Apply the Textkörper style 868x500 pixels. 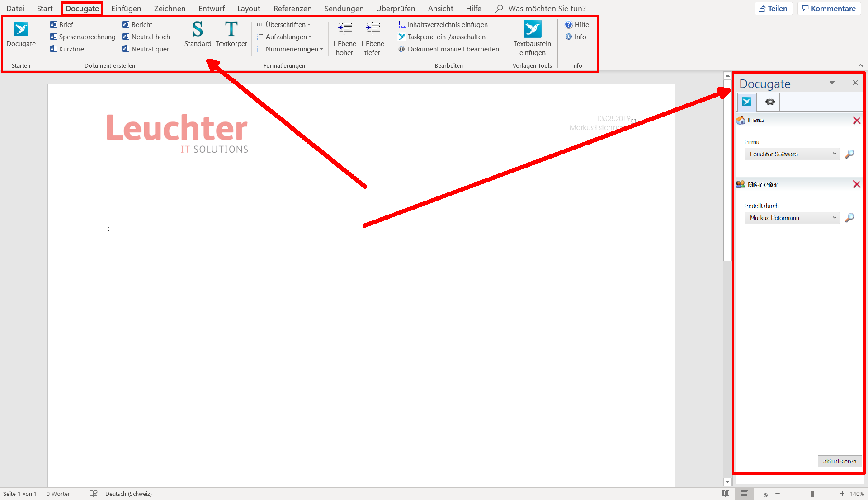tap(231, 34)
